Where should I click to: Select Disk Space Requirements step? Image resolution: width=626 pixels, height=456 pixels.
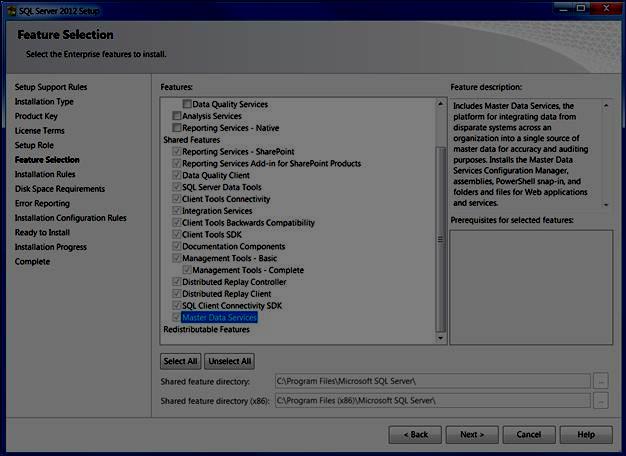coord(60,189)
